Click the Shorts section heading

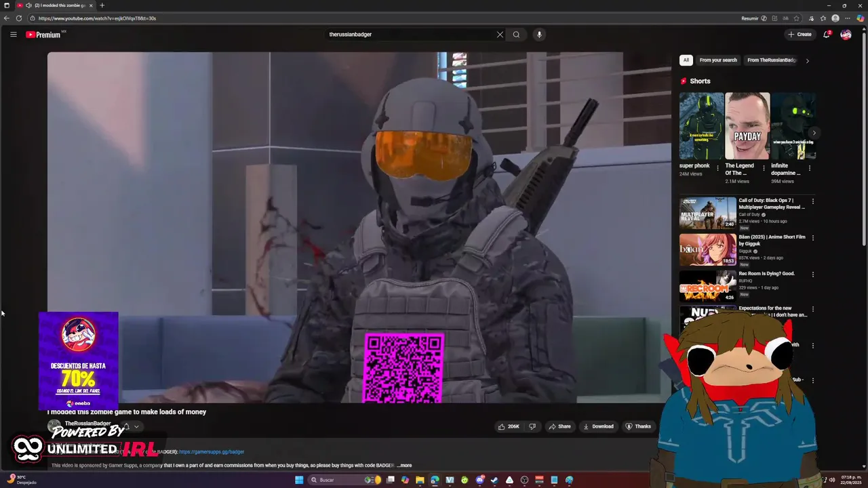700,81
